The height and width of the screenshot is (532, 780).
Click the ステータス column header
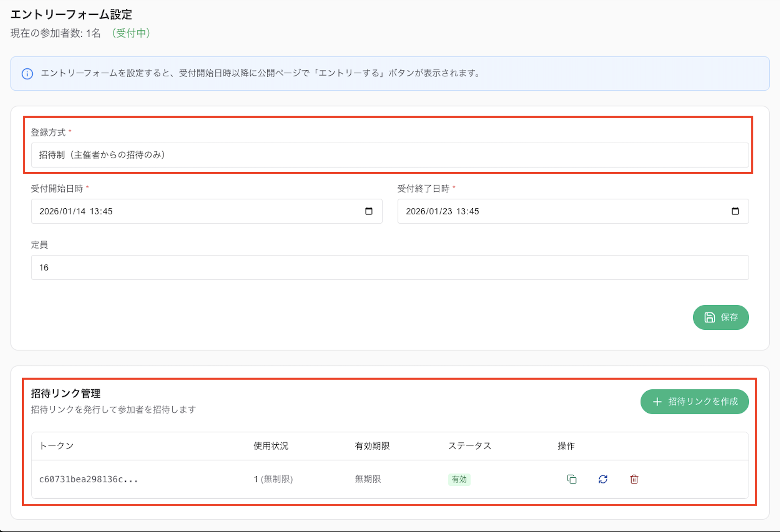pos(470,446)
